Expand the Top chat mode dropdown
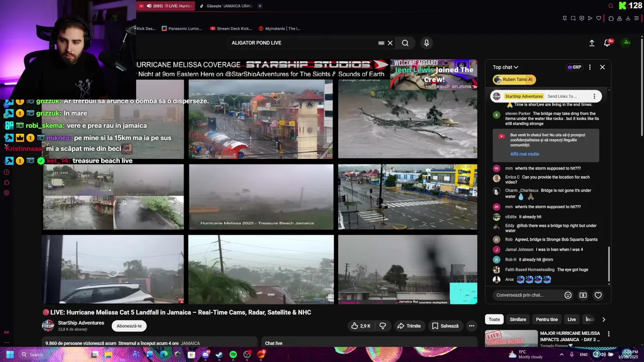 [x=505, y=67]
